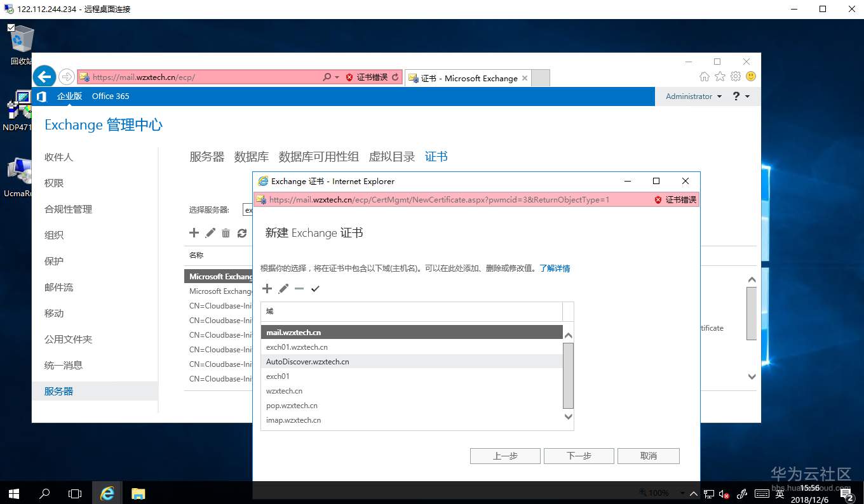Edit selected domain using the pencil icon
The height and width of the screenshot is (504, 864).
(x=283, y=289)
